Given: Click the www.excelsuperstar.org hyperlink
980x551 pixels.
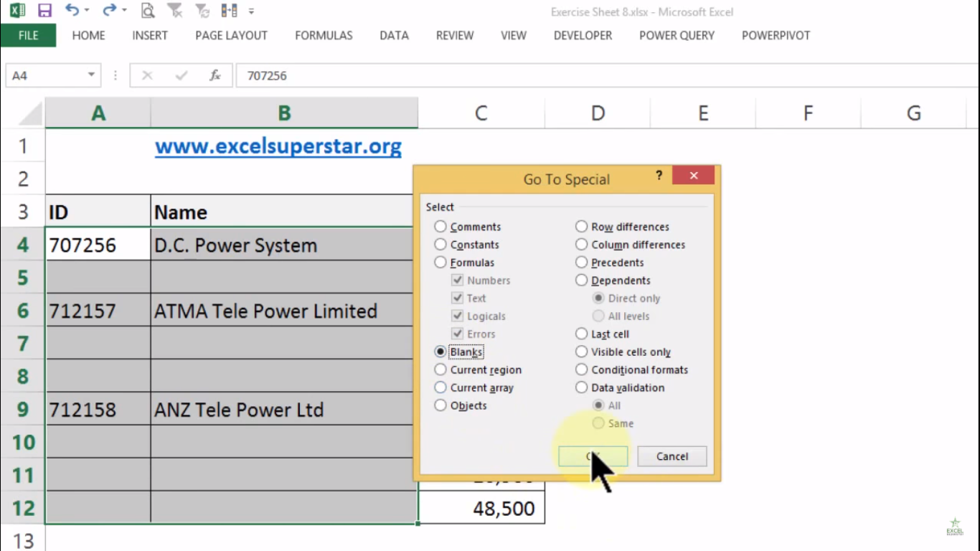Looking at the screenshot, I should click(278, 146).
